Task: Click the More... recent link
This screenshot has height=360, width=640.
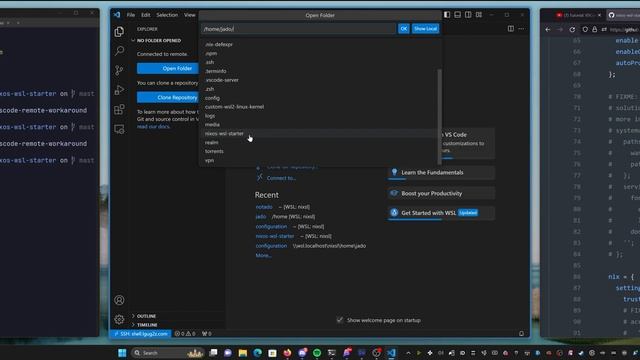Action: (263, 256)
